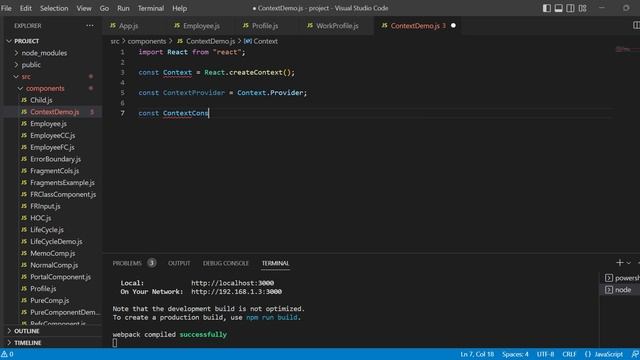Open Employee.js in explorer tree
Image resolution: width=640 pixels, height=360 pixels.
click(x=48, y=124)
